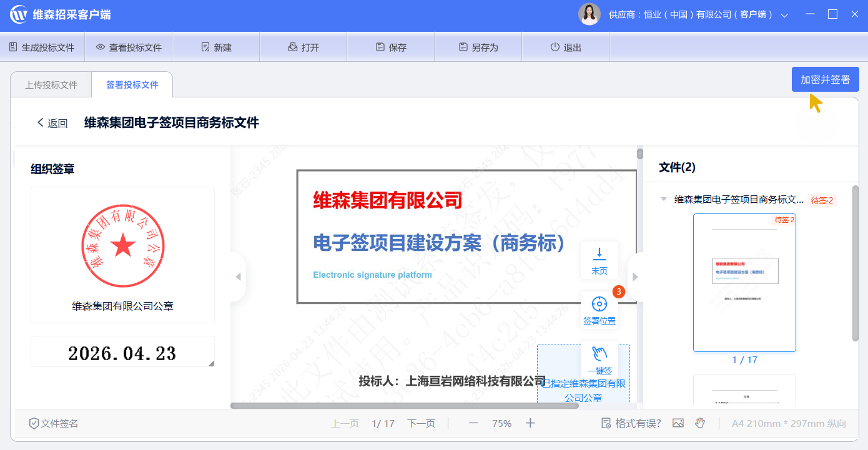This screenshot has width=868, height=450.
Task: Click the zoom out minus icon
Action: point(473,423)
